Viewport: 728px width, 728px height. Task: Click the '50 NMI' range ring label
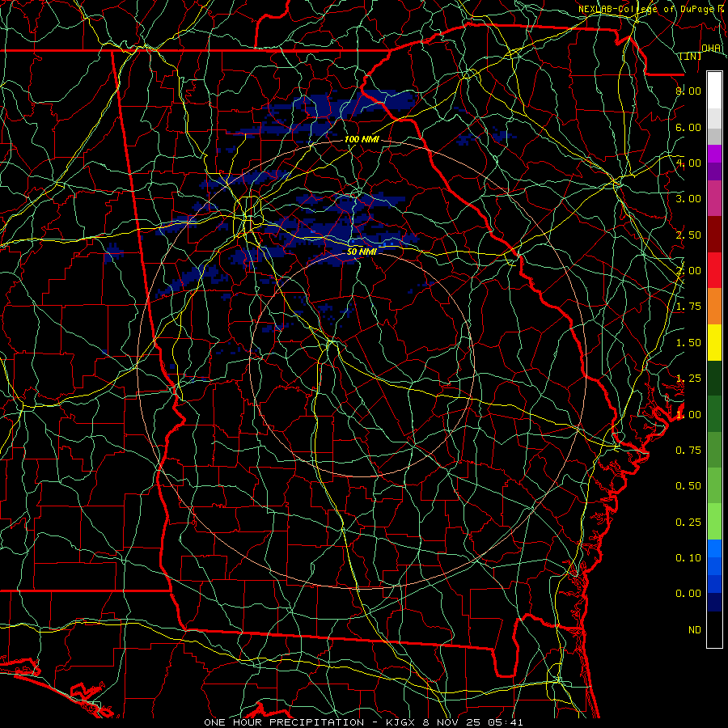pos(362,252)
